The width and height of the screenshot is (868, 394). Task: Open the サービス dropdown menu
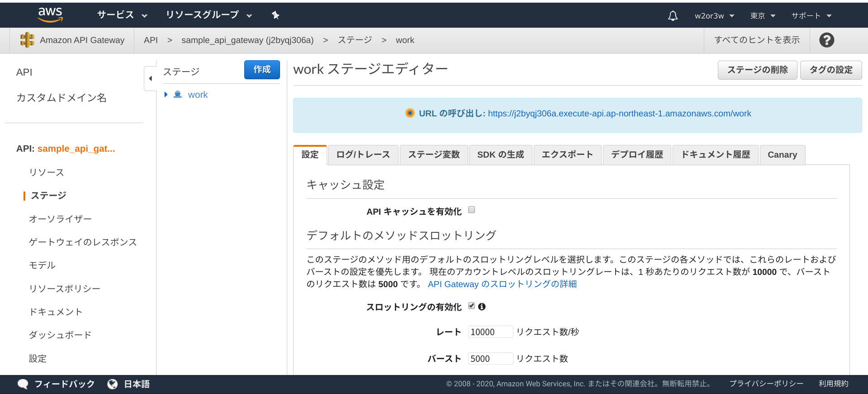[x=122, y=15]
